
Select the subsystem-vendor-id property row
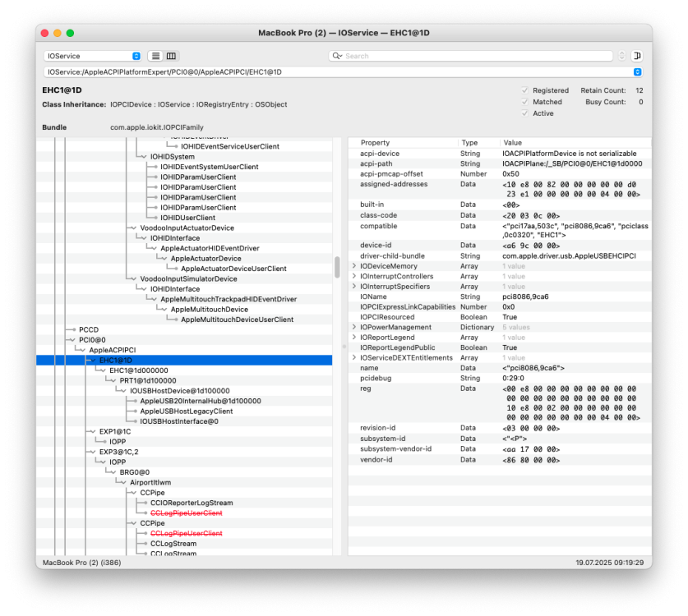[500, 449]
